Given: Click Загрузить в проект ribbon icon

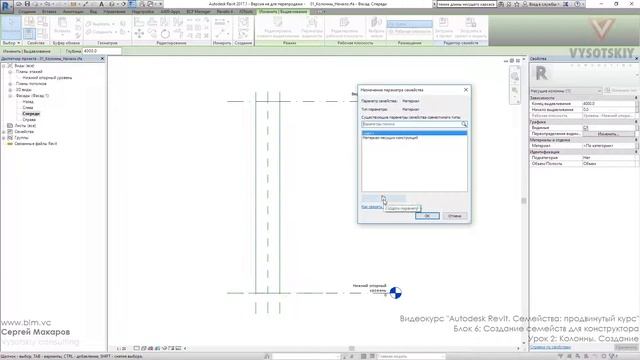Looking at the screenshot, I should [444, 27].
